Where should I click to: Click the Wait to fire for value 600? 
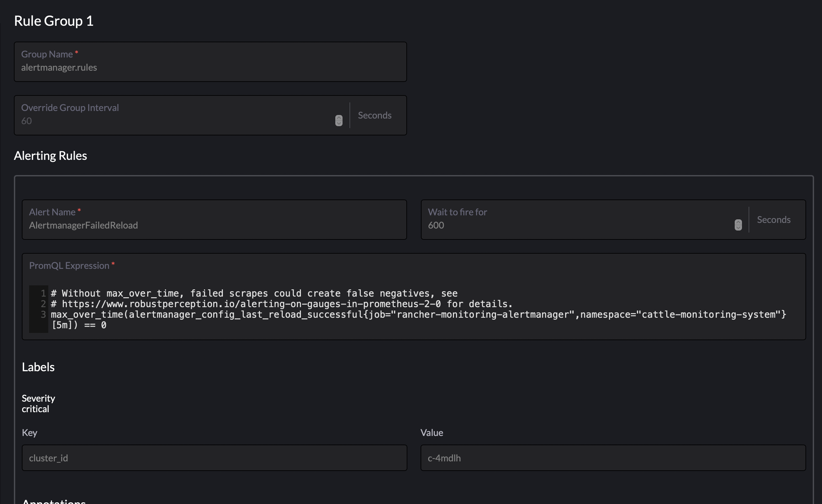(x=436, y=225)
